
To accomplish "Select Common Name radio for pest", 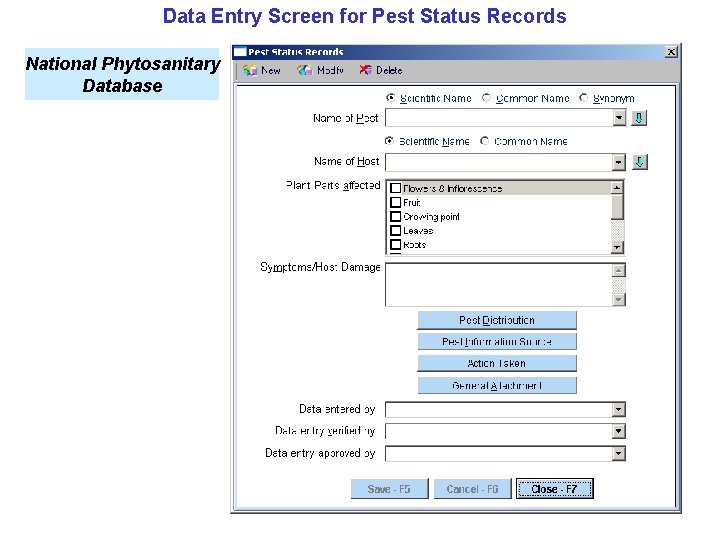I will pos(486,98).
